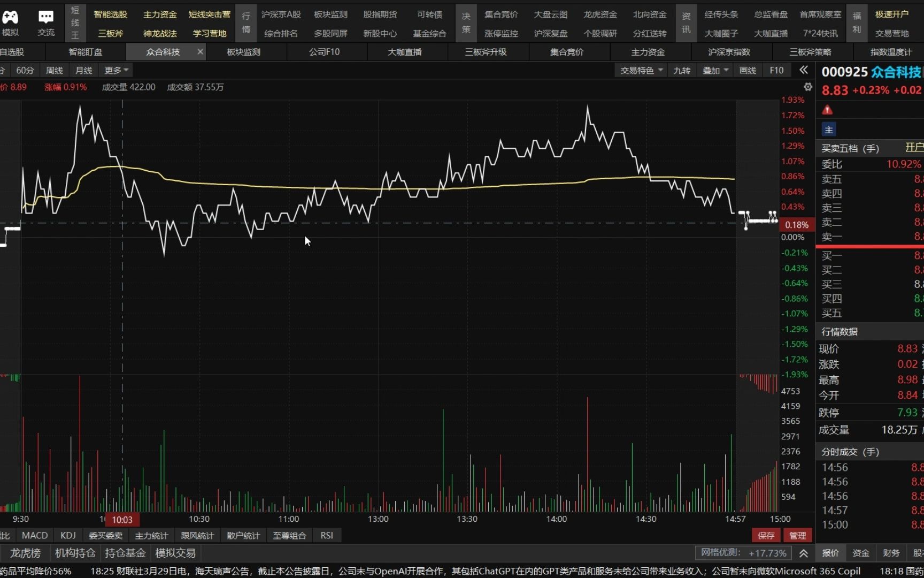
Task: Open 智能选股 in top menu
Action: tap(110, 14)
